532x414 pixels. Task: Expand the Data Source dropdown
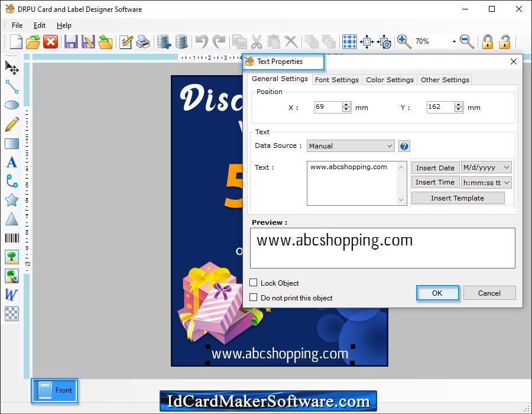[x=351, y=146]
